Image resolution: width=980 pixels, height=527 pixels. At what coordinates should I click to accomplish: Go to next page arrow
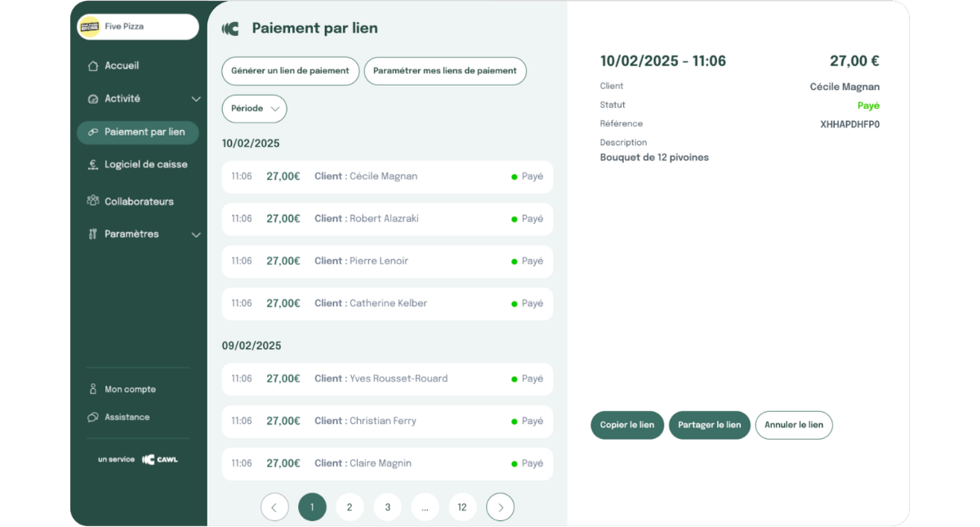501,507
